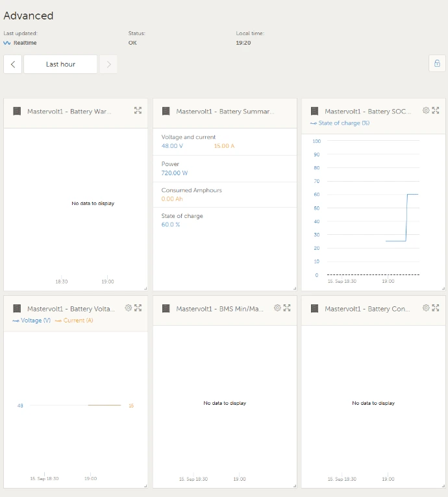The width and height of the screenshot is (448, 497).
Task: Maximize the Battery Consumed widget
Action: click(436, 308)
